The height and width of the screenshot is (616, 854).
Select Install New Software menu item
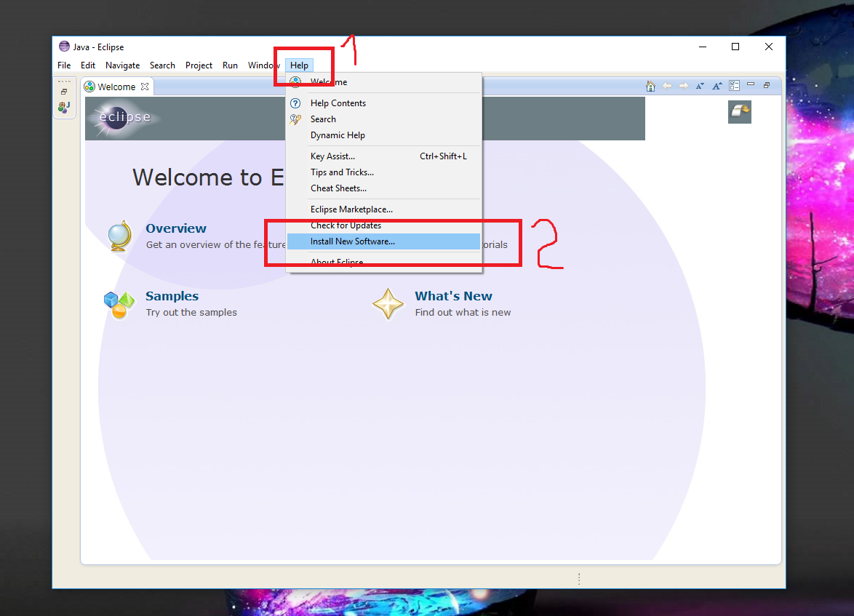coord(353,241)
